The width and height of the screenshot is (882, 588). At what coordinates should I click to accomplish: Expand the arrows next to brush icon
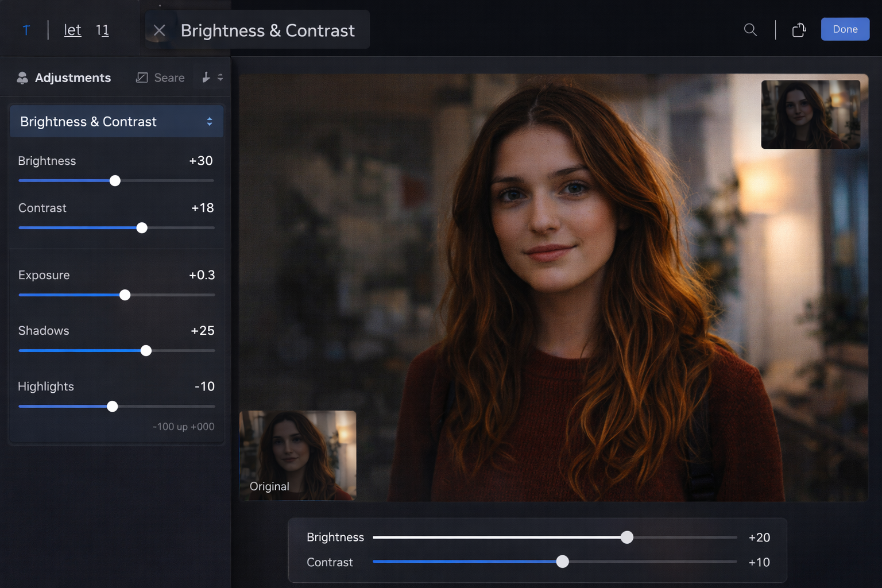pyautogui.click(x=220, y=78)
